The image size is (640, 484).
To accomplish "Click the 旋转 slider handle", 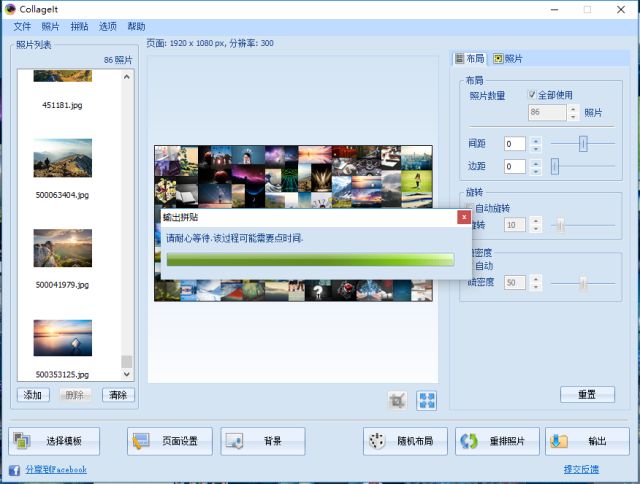I will pos(560,225).
